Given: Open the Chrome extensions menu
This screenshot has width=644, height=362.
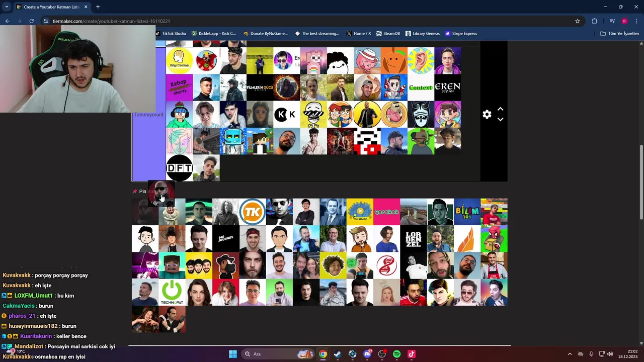Looking at the screenshot, I should pos(595,21).
